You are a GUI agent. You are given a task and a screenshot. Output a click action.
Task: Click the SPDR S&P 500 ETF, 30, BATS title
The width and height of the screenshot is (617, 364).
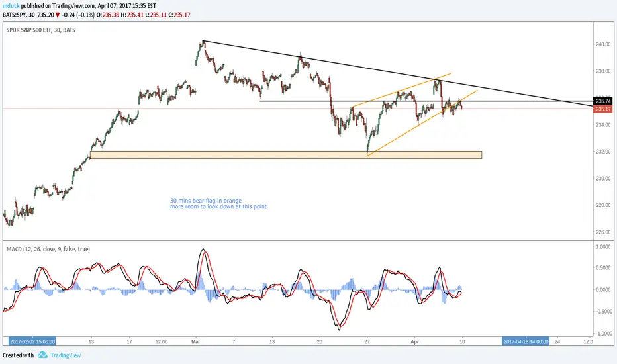pos(40,30)
